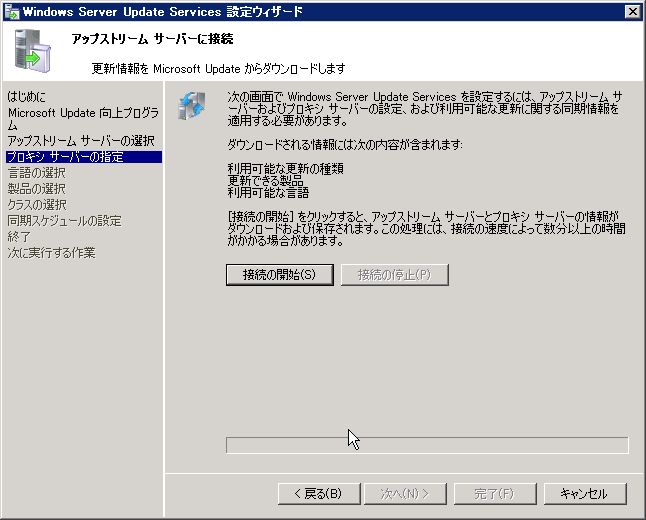The width and height of the screenshot is (646, 520).
Task: Select アップストリーム サーバーの選択 step
Action: tap(81, 141)
